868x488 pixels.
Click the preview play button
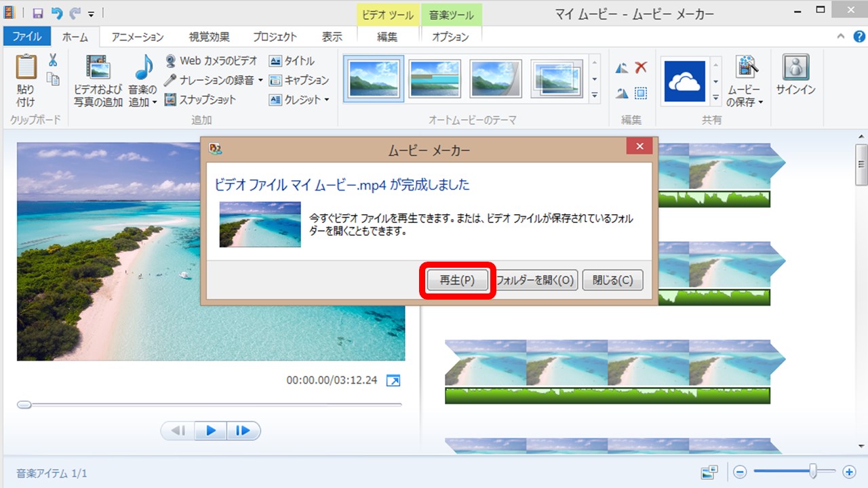[x=211, y=430]
